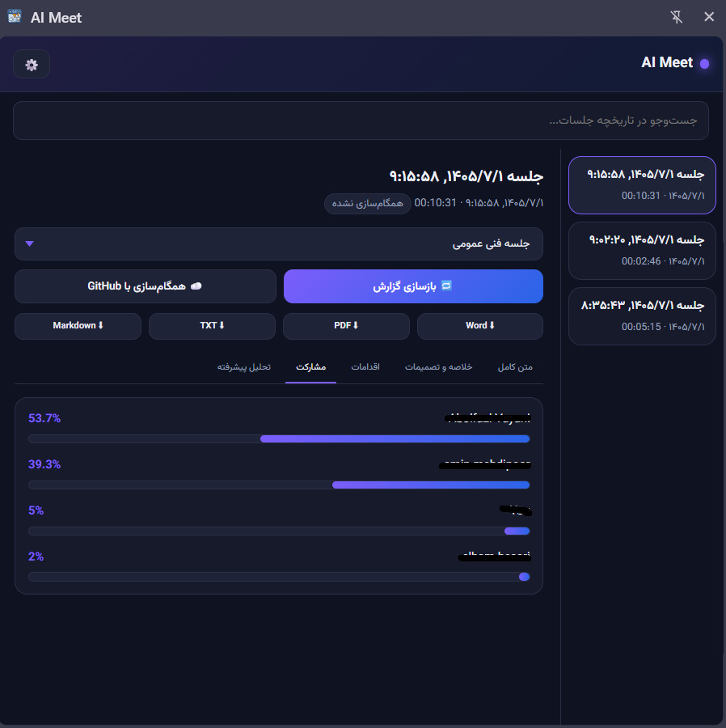Click the cloud icon in GitHub sync button
This screenshot has width=726, height=728.
[196, 286]
